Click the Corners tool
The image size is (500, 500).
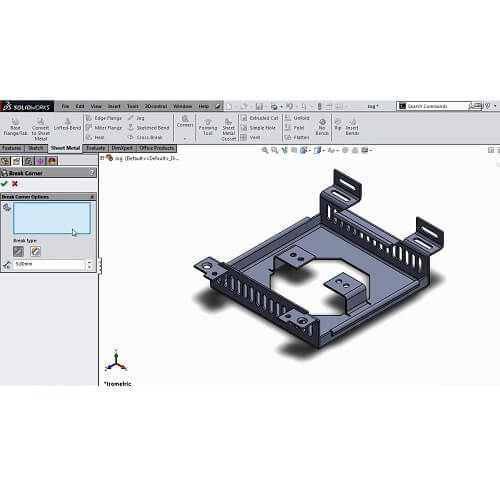pos(185,121)
